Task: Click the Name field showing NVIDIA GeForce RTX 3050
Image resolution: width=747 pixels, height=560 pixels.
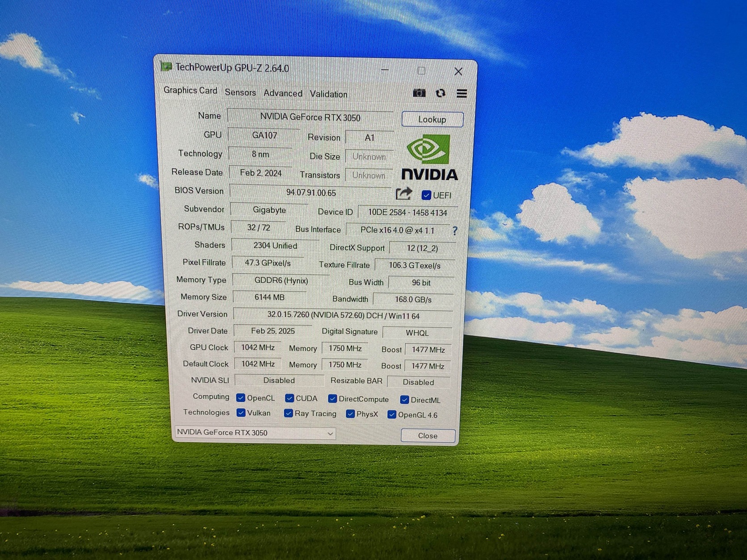Action: click(310, 117)
